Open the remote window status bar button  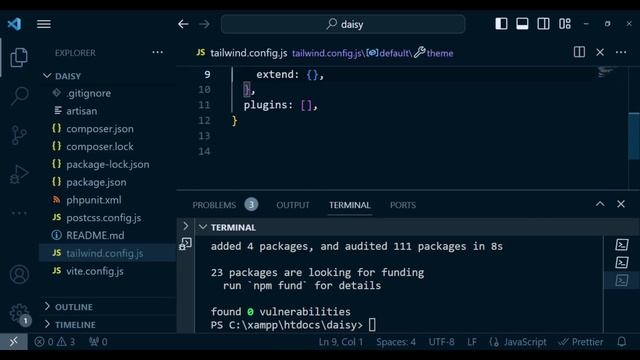pyautogui.click(x=13, y=342)
